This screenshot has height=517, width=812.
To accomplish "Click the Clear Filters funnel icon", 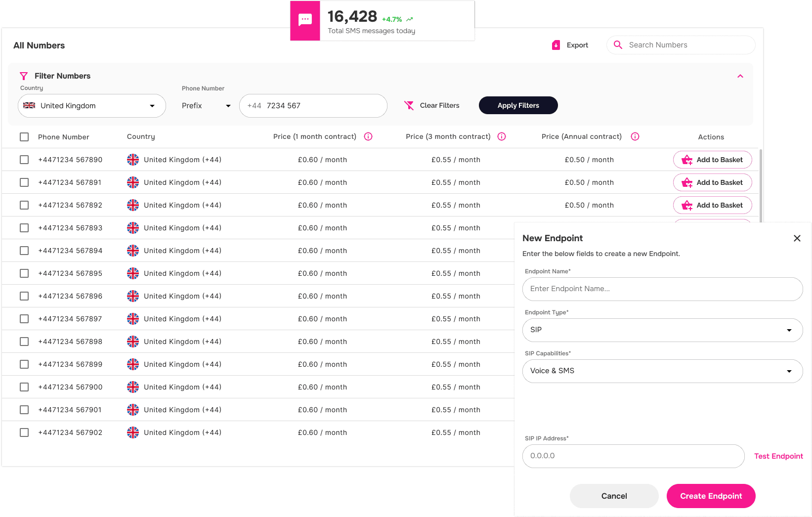I will coord(409,105).
